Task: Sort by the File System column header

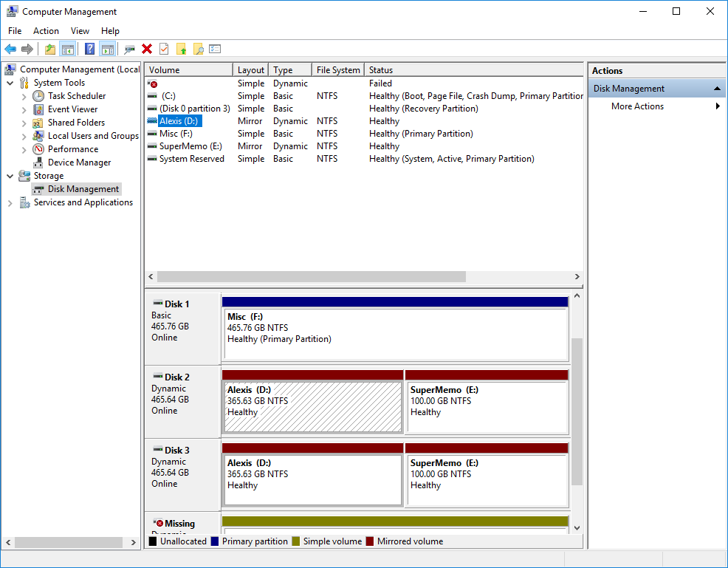Action: click(338, 69)
